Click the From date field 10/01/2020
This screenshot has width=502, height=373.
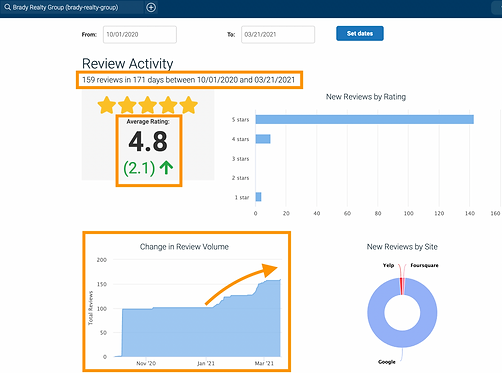pyautogui.click(x=140, y=34)
